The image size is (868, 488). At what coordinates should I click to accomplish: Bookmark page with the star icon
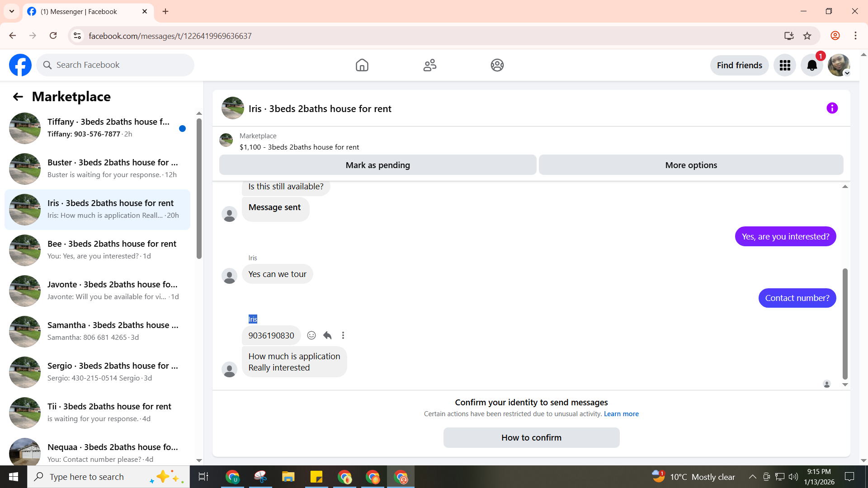tap(807, 36)
